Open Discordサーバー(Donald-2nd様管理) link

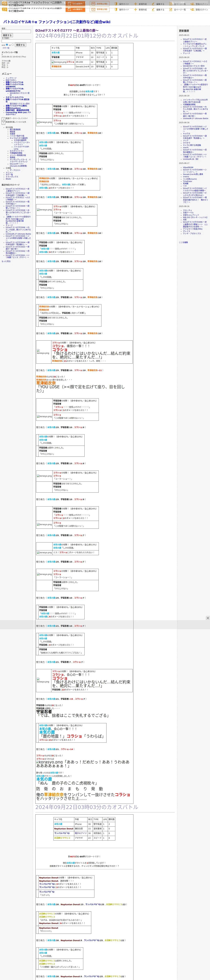tap(18, 165)
